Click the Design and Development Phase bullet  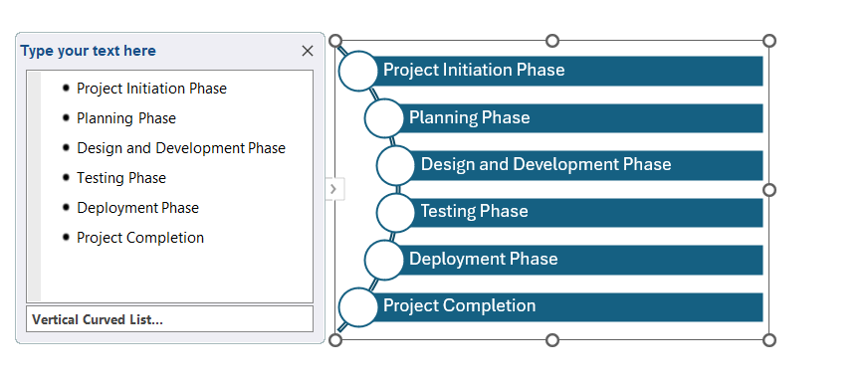tap(181, 148)
